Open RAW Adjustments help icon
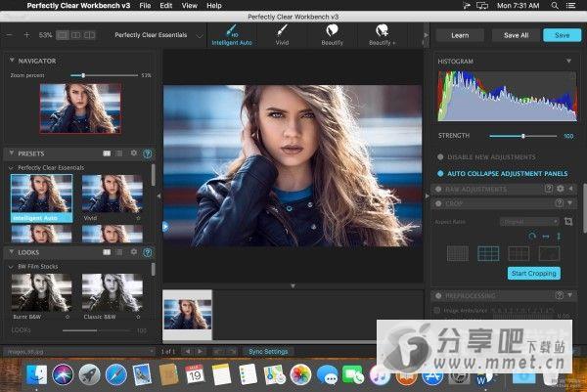 click(549, 189)
